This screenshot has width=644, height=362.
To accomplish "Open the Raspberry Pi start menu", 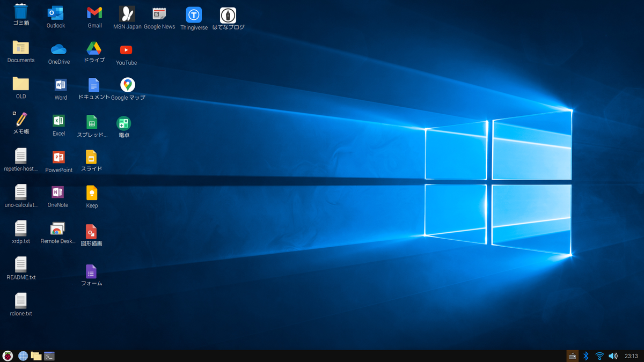I will [8, 356].
